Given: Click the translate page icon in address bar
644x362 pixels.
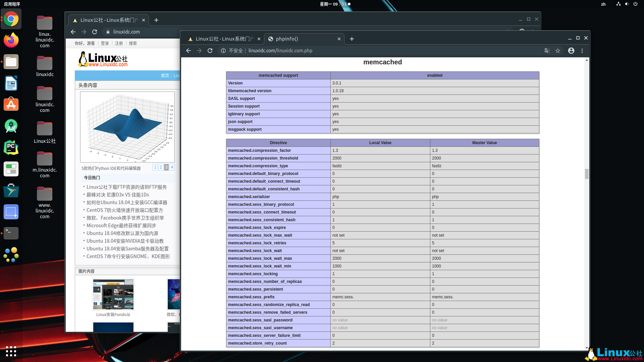Looking at the screenshot, I should (547, 51).
